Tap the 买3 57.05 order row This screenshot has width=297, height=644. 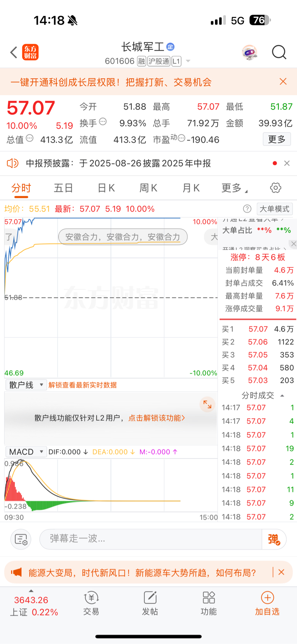pos(258,355)
